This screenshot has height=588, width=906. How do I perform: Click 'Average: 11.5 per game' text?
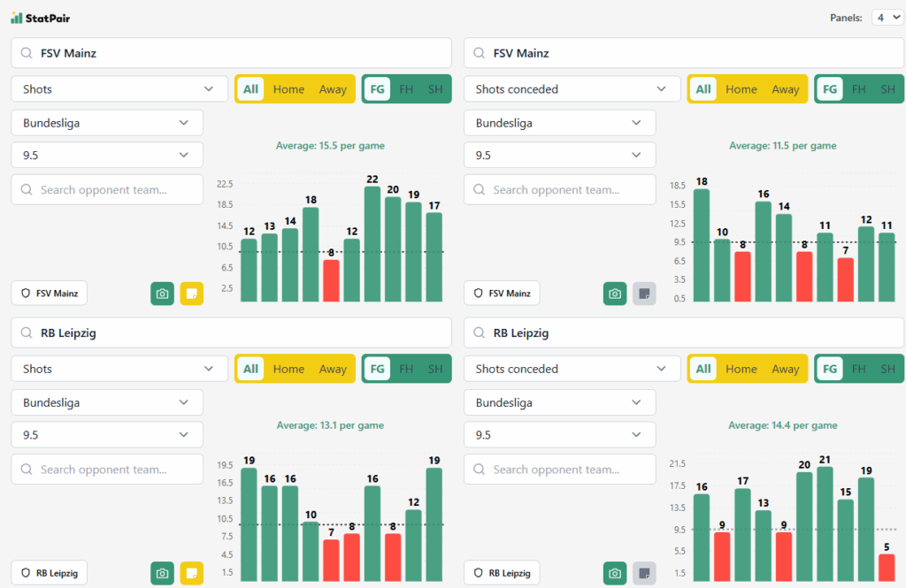[x=782, y=146]
